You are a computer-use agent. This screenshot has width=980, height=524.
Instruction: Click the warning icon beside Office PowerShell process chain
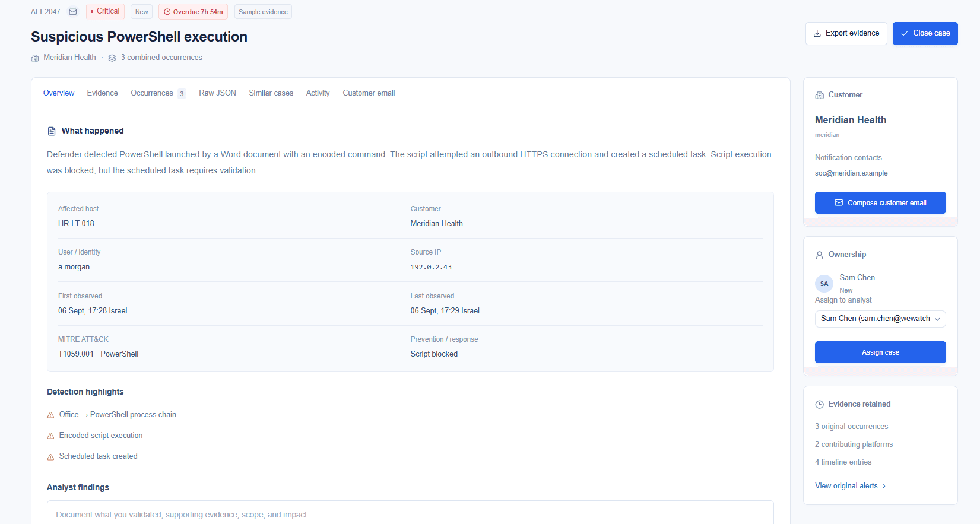[x=50, y=415]
